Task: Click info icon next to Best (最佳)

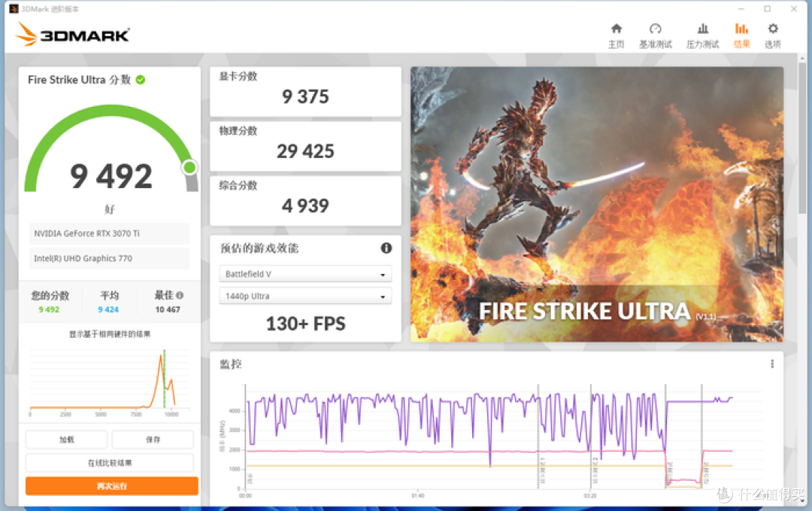Action: 180,296
